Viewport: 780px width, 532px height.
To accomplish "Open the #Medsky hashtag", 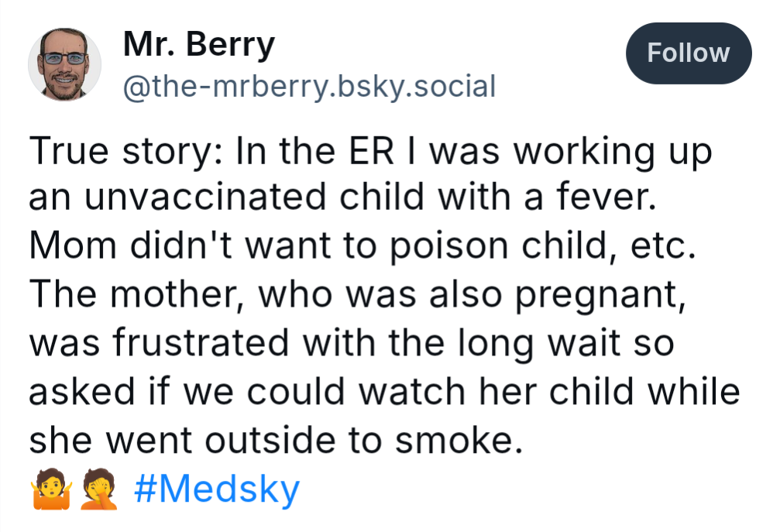I will pyautogui.click(x=217, y=489).
